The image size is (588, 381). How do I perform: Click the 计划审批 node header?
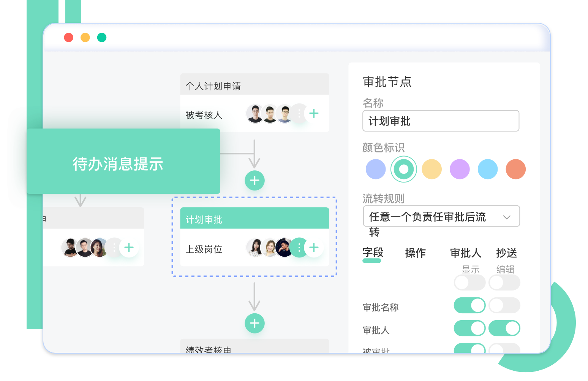(254, 218)
